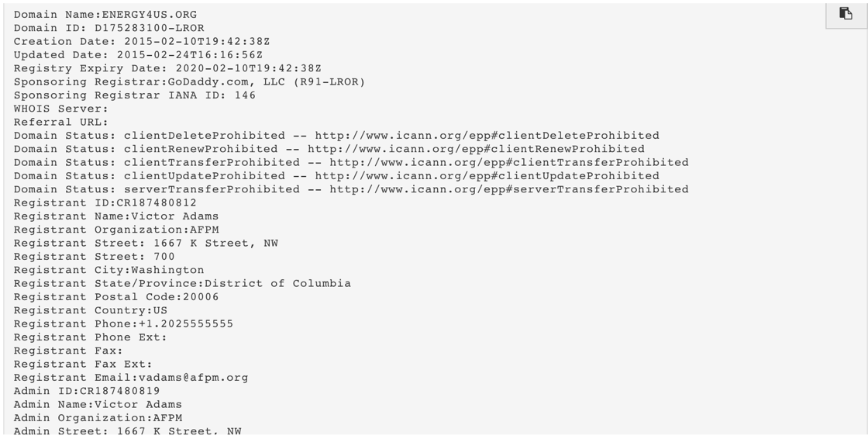Image resolution: width=868 pixels, height=446 pixels.
Task: Click the registrant phone number +1.2025555555
Action: [186, 323]
